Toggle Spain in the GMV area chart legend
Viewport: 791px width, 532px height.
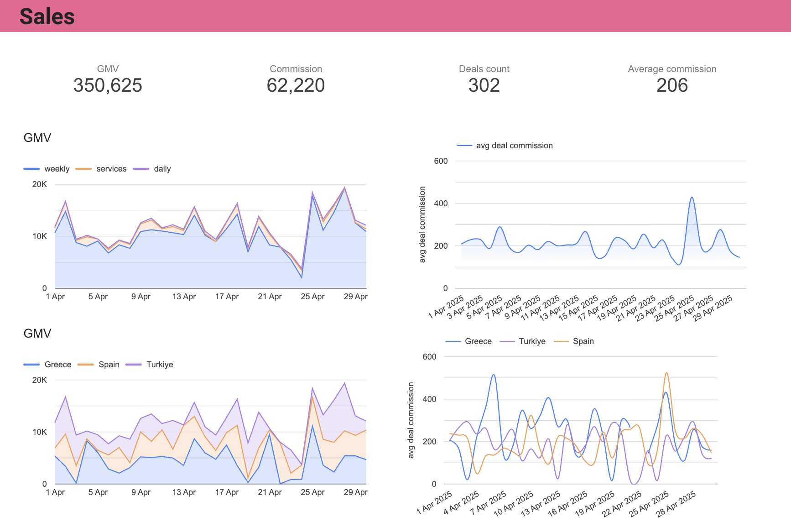pos(99,365)
